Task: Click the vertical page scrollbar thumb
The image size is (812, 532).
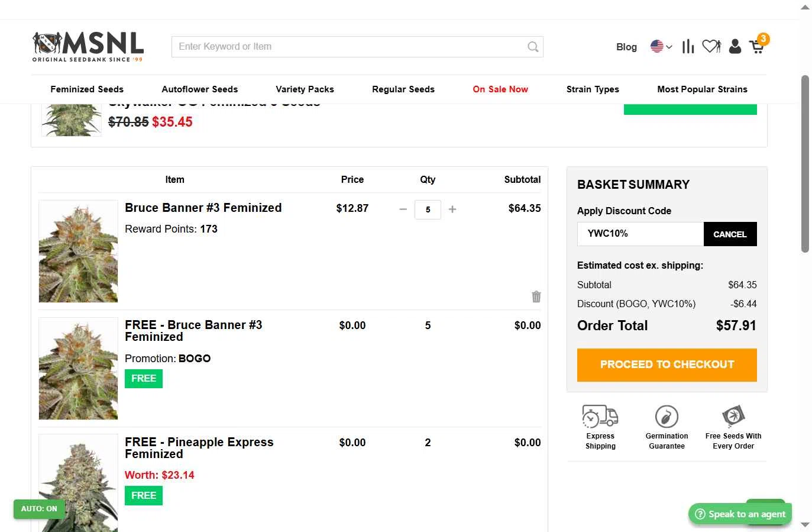Action: pos(805,164)
